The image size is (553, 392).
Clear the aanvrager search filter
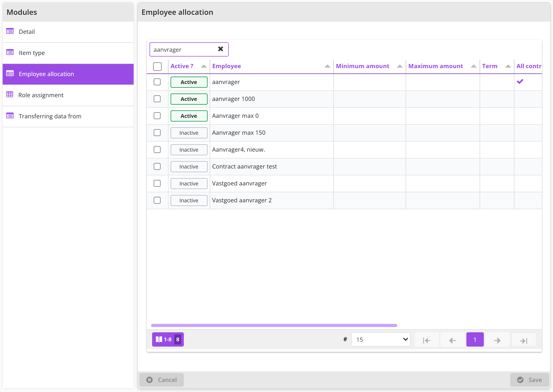tap(221, 49)
